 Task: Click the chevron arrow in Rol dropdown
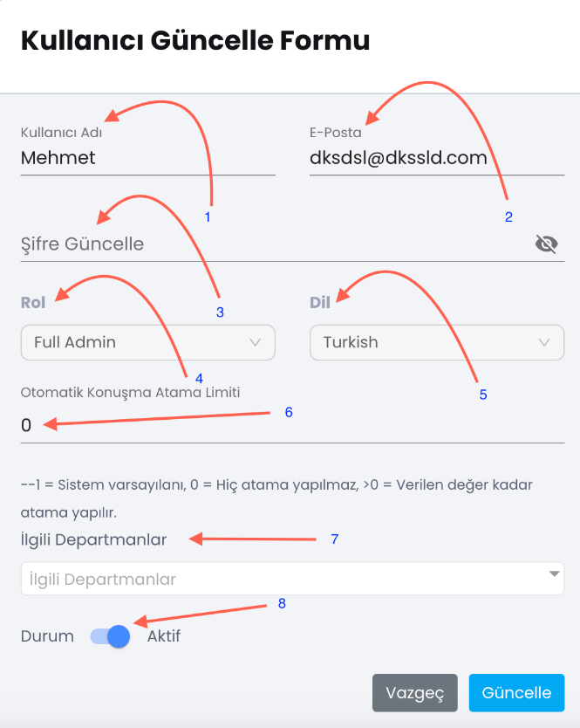pos(256,343)
